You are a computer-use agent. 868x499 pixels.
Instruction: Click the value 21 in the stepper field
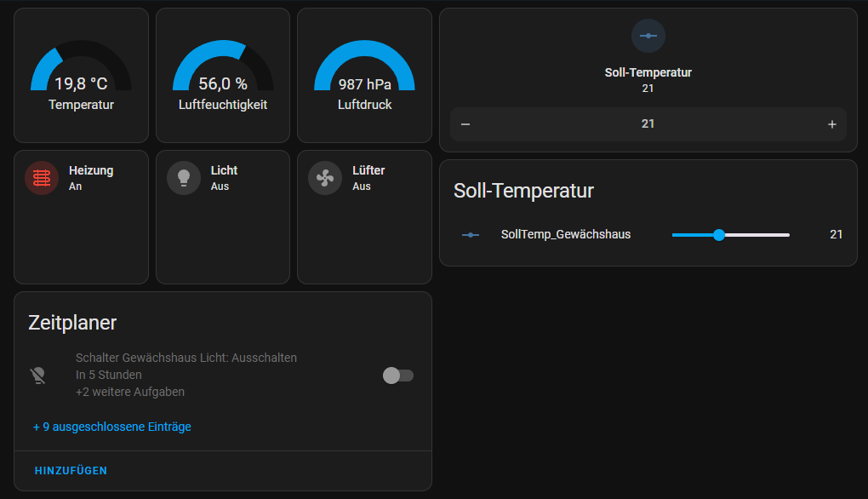tap(648, 124)
